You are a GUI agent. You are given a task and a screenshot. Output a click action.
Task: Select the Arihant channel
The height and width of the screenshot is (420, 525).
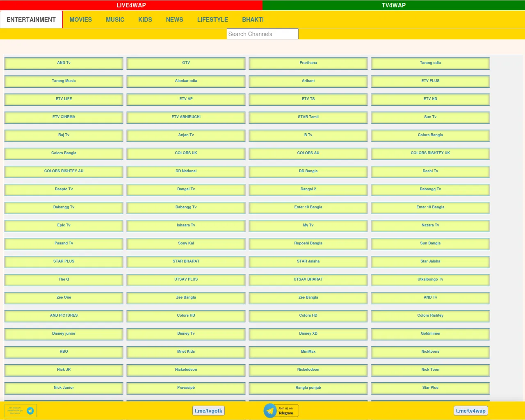coord(308,81)
